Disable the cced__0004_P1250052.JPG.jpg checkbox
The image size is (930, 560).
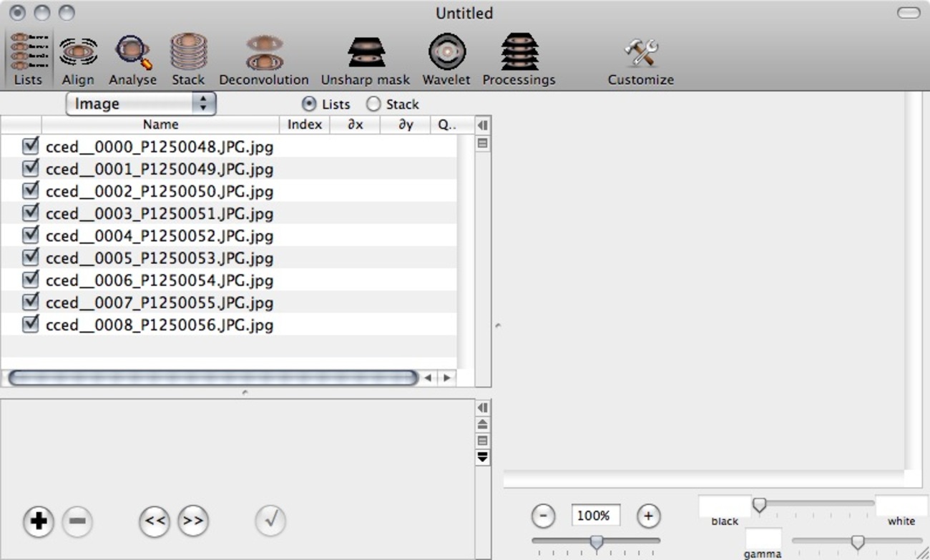[x=30, y=235]
